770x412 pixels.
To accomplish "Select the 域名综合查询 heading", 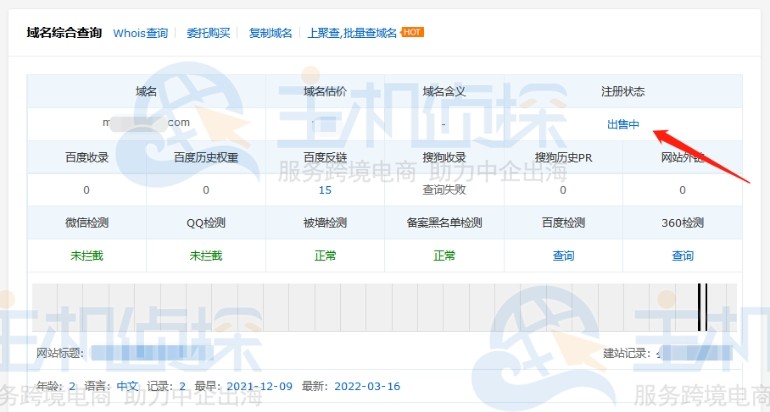I will 64,33.
